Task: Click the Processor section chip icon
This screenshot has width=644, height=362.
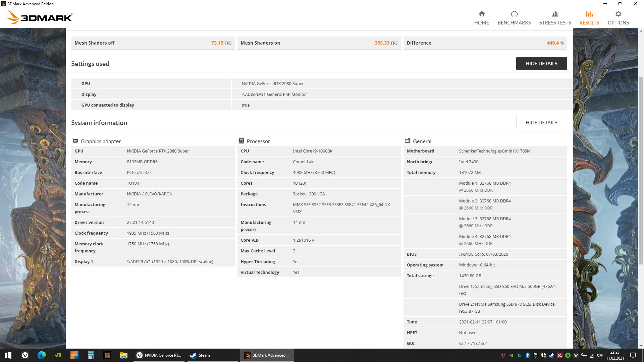Action: tap(241, 141)
